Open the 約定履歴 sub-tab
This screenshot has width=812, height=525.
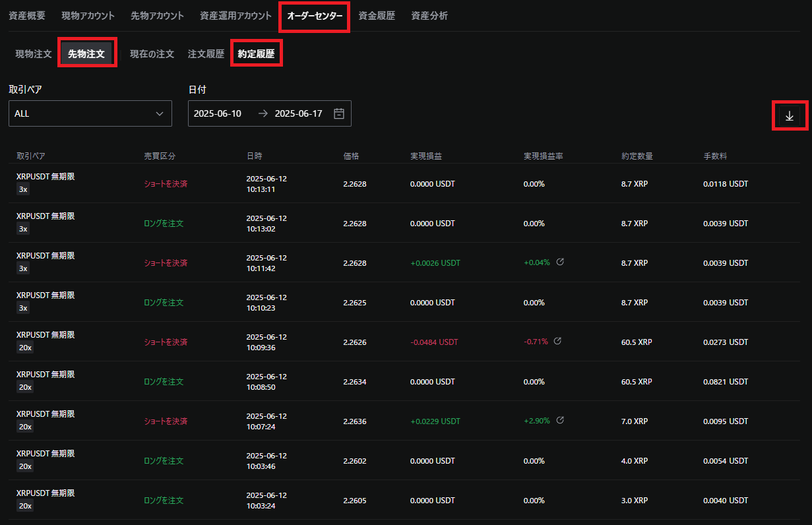coord(256,54)
